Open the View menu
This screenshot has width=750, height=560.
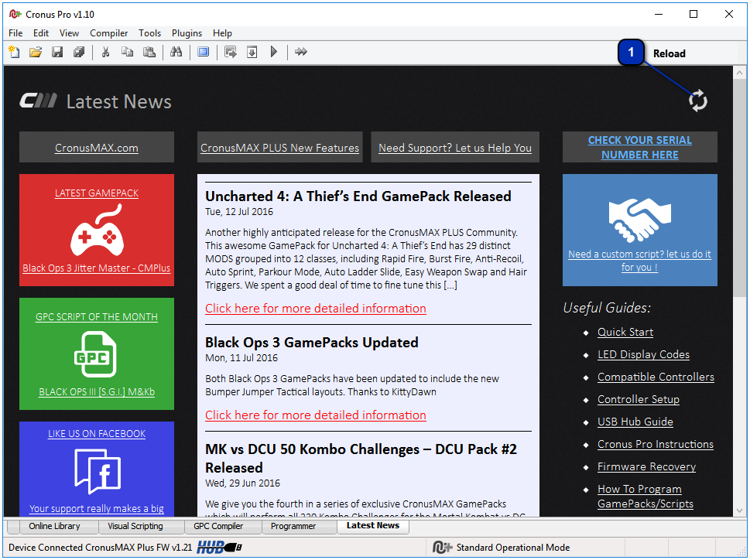point(69,33)
